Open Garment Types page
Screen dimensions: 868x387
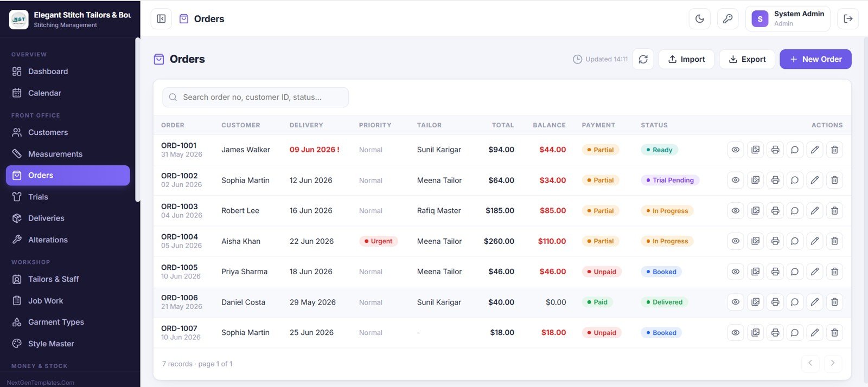pyautogui.click(x=68, y=322)
